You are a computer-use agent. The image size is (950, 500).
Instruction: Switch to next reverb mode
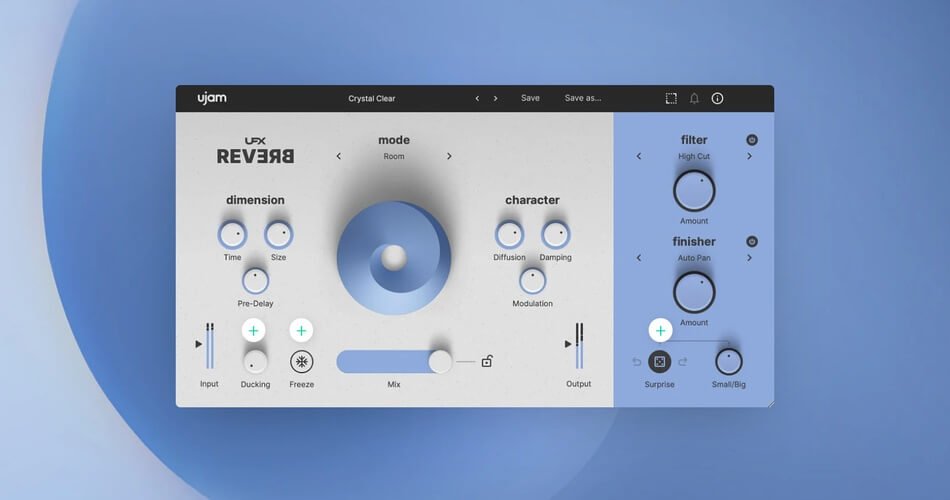449,156
